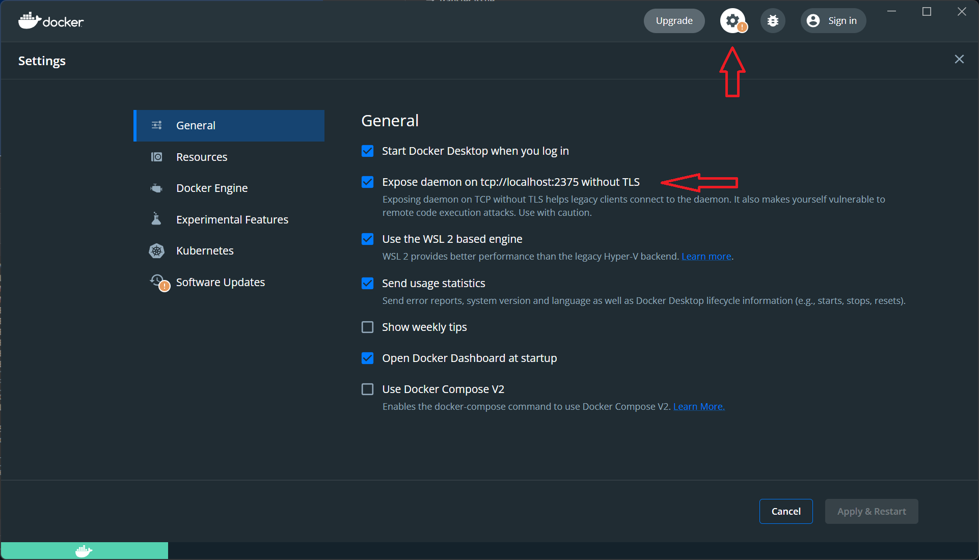
Task: Click the Upgrade button
Action: 673,20
